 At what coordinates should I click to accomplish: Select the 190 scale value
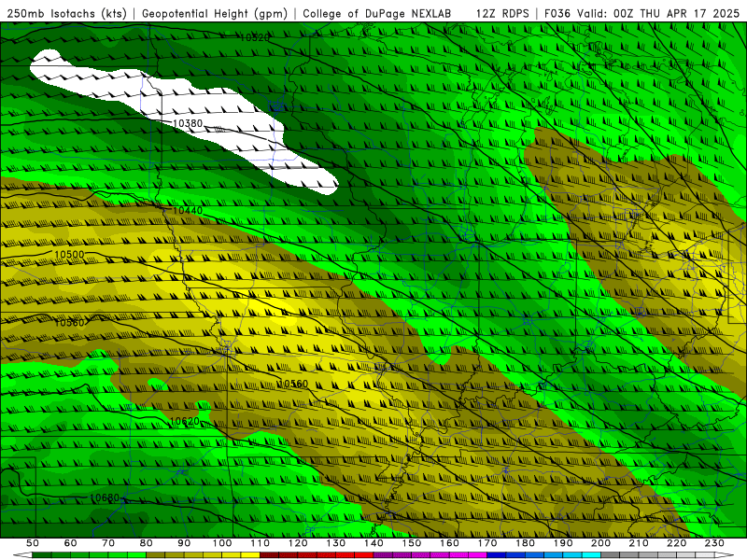click(x=563, y=543)
